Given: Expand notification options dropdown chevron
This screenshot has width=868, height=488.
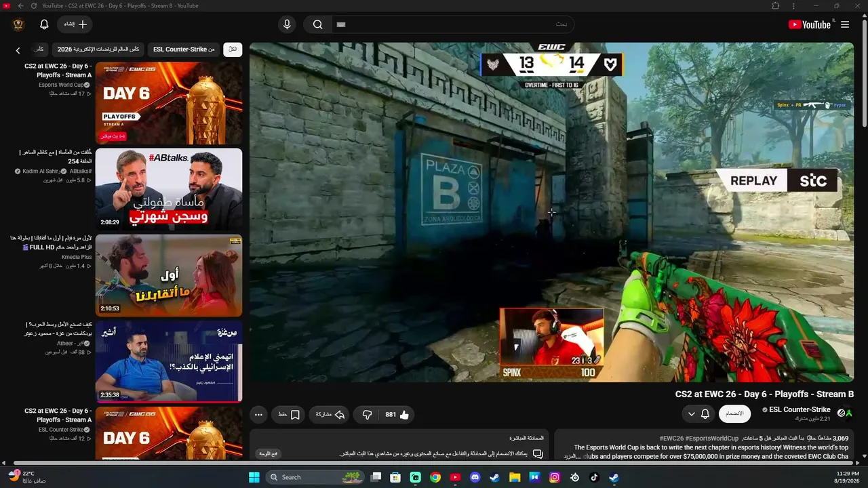Looking at the screenshot, I should pyautogui.click(x=691, y=413).
